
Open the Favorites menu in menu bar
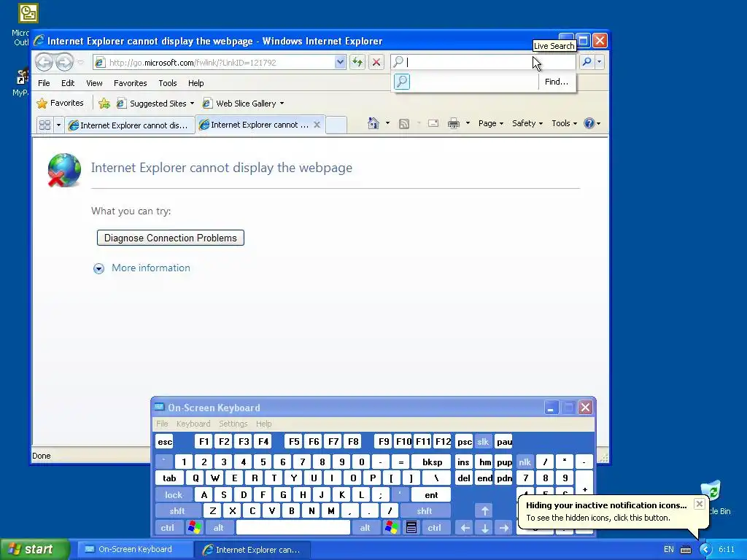(130, 83)
